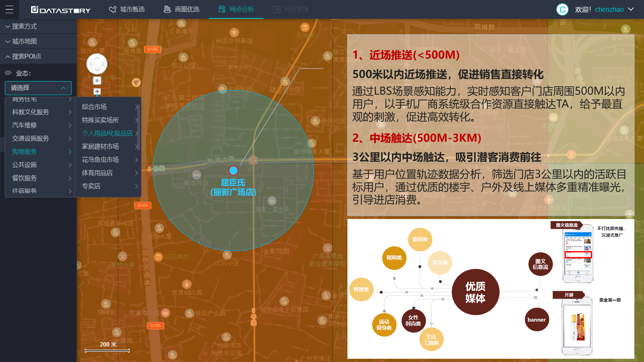Click the 汇美南苑 building marker
The height and width of the screenshot is (362, 644).
point(181,24)
